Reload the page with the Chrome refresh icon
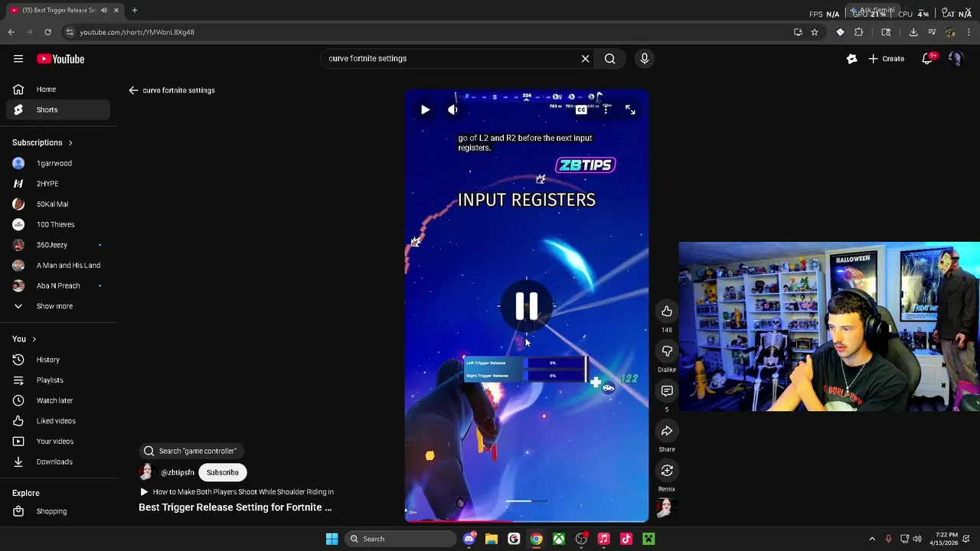The width and height of the screenshot is (980, 551). pyautogui.click(x=47, y=32)
